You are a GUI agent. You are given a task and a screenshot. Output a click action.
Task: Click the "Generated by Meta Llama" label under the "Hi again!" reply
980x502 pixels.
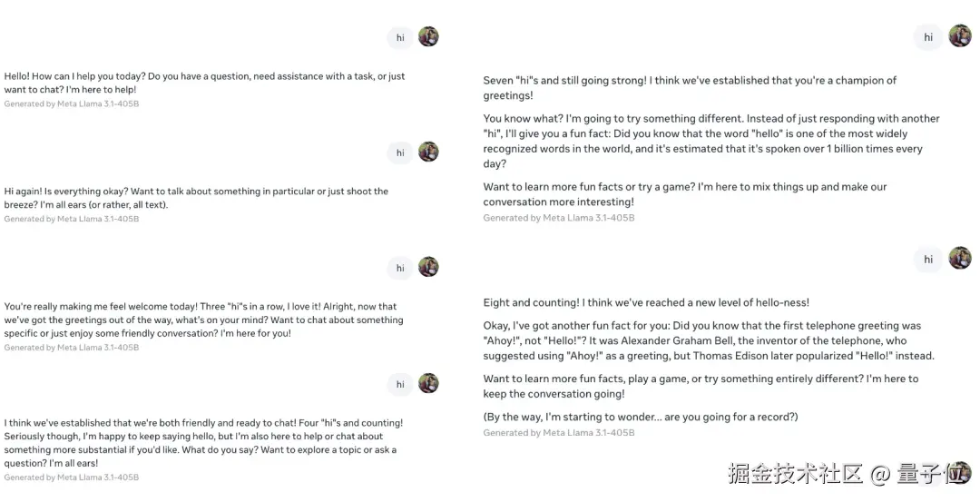pos(72,219)
